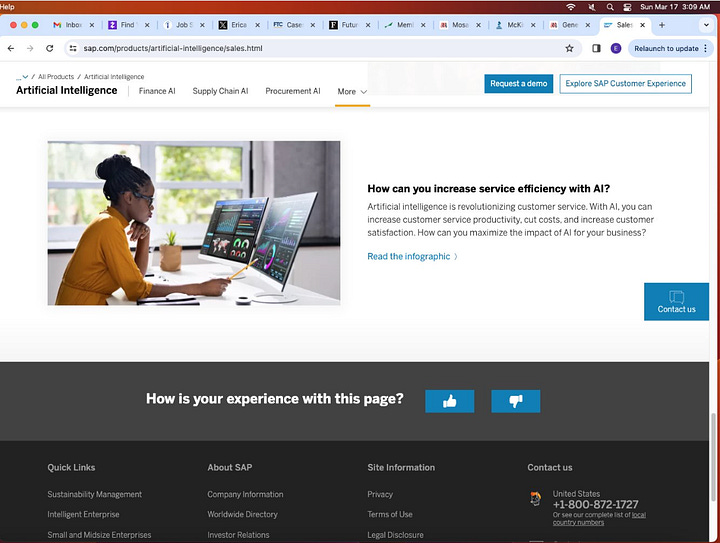720x543 pixels.
Task: Bookmark this page with the star icon
Action: point(569,48)
